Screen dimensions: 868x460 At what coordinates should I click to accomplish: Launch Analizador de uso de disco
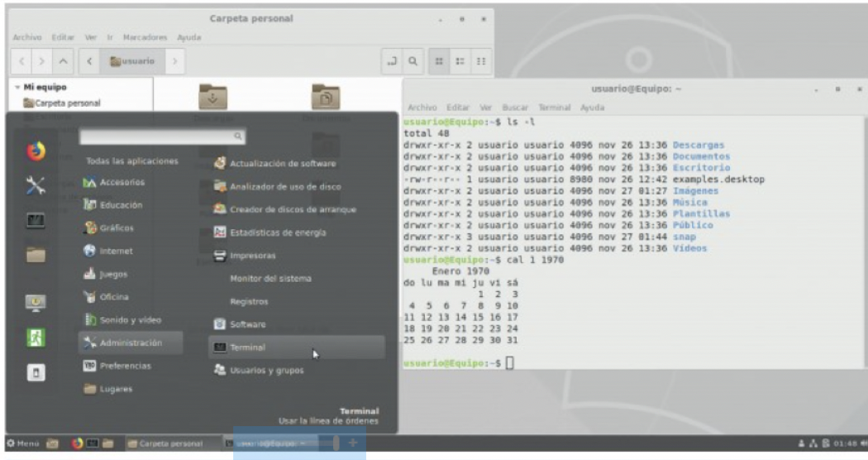(277, 187)
